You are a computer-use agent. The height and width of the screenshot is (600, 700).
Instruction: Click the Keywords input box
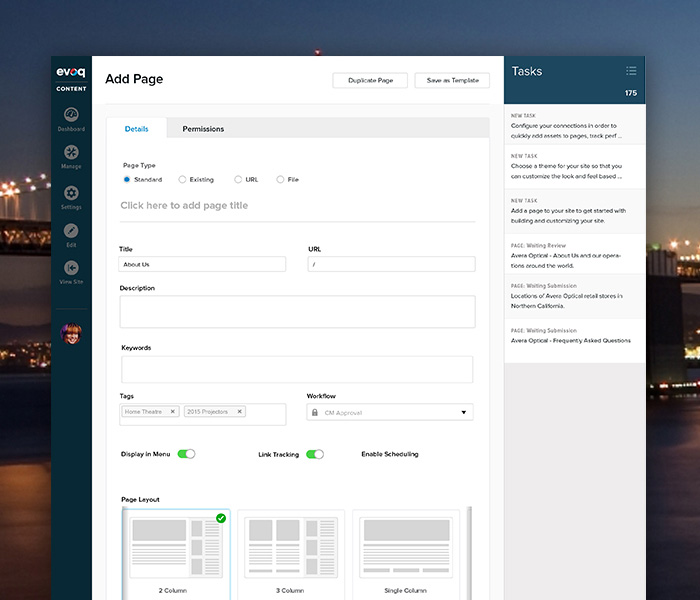297,369
